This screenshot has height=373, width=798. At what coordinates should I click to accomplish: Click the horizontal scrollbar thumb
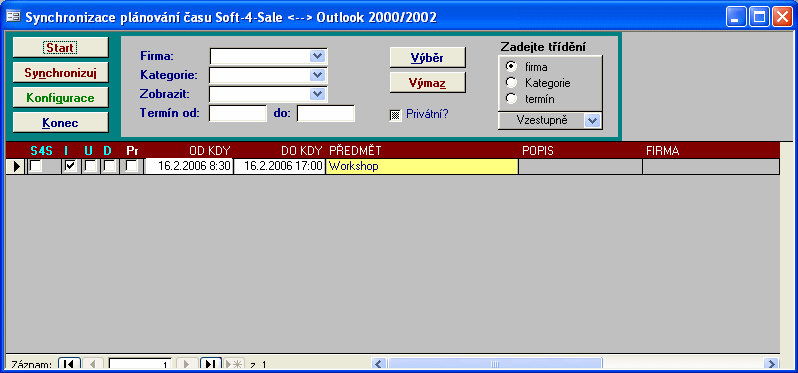pyautogui.click(x=494, y=364)
